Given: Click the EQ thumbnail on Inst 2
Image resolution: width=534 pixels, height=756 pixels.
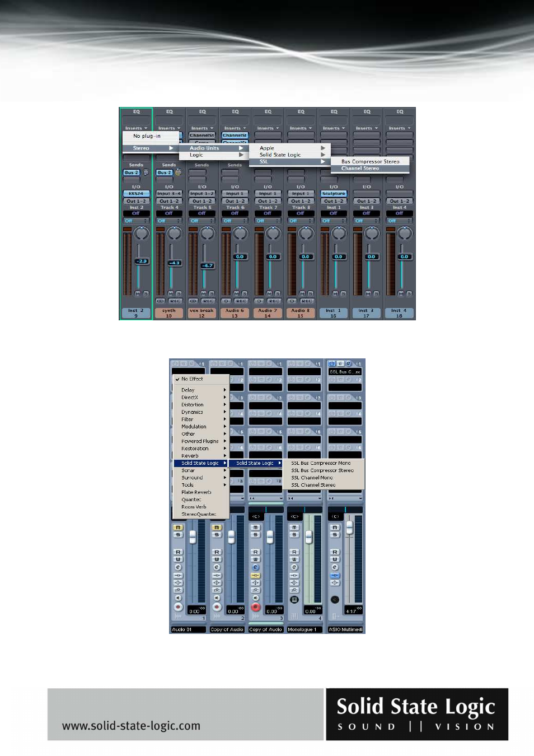Looking at the screenshot, I should click(x=136, y=119).
